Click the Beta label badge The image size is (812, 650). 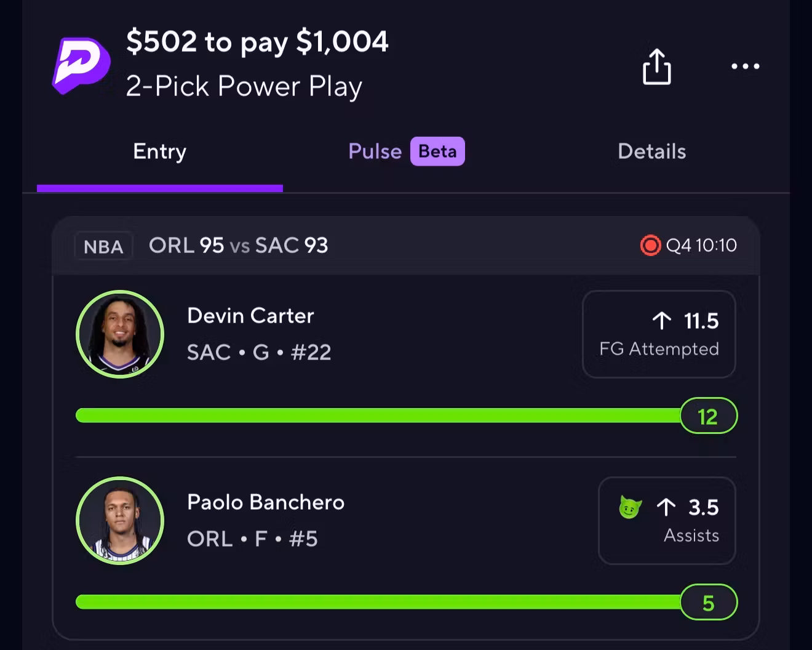[x=437, y=151]
